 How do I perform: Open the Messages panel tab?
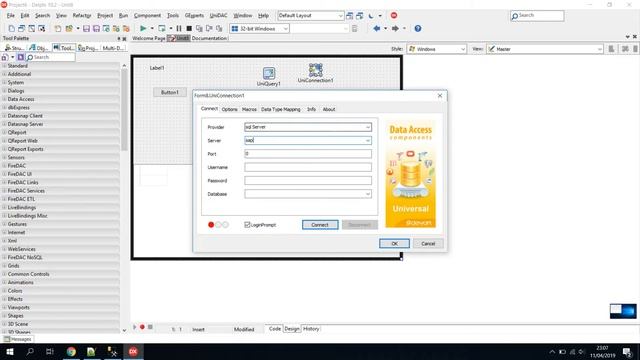[18, 339]
